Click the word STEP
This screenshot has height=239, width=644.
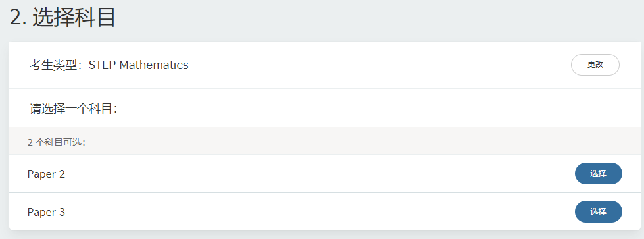coord(102,65)
